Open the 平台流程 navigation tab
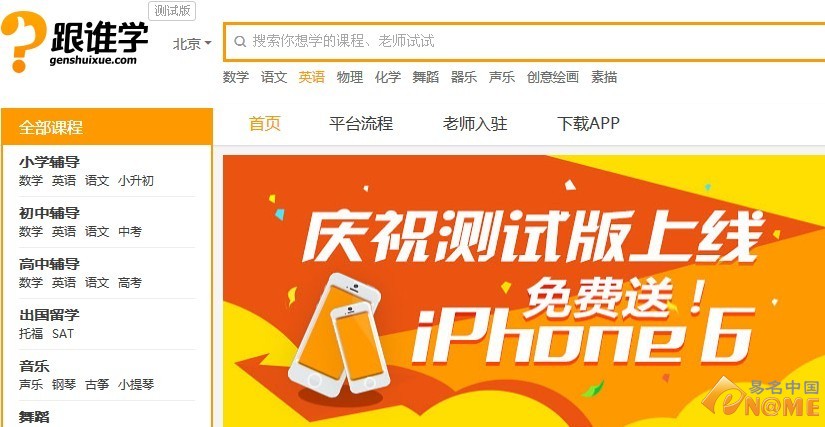 pos(361,124)
